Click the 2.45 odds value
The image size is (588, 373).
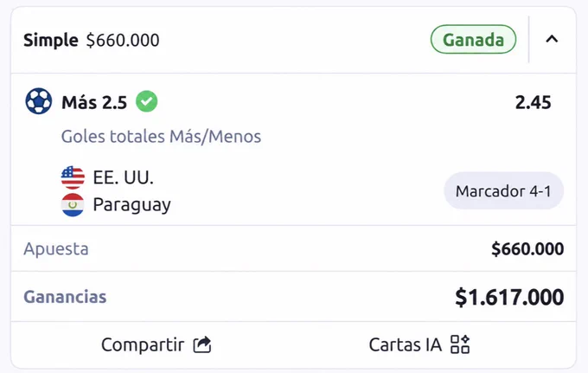[534, 102]
